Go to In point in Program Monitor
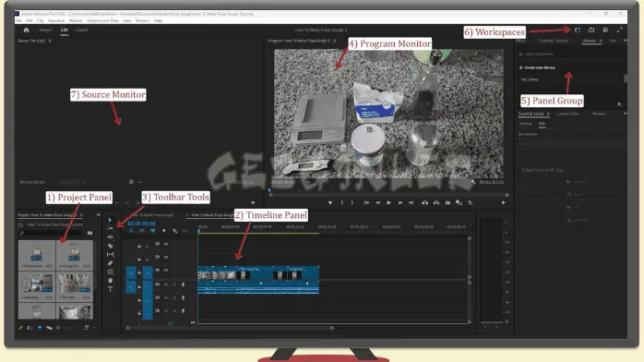The height and width of the screenshot is (362, 644). pos(366,202)
